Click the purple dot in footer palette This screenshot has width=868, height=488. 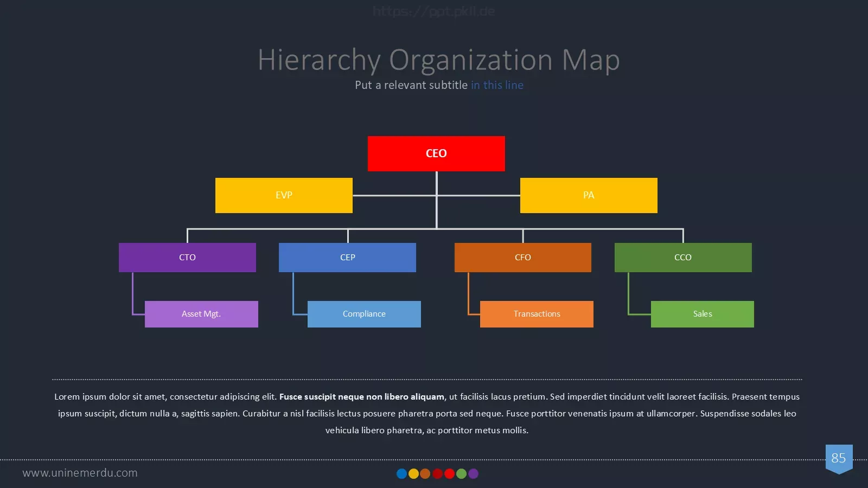(x=473, y=474)
